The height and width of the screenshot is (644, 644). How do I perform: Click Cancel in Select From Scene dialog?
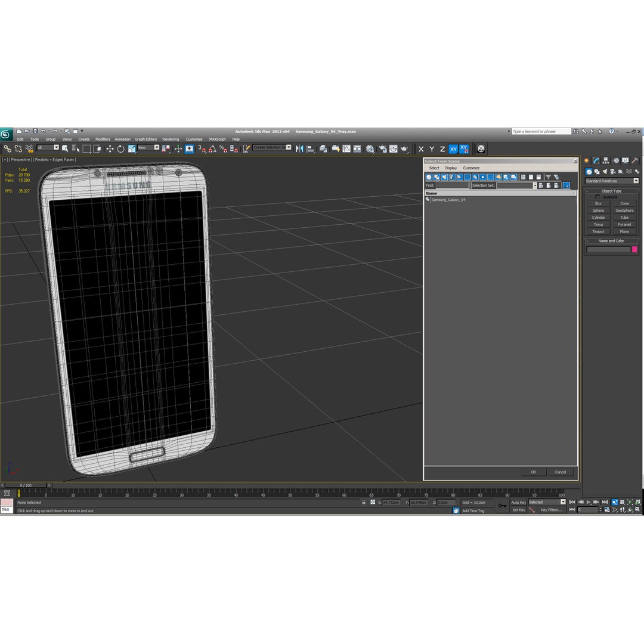560,472
